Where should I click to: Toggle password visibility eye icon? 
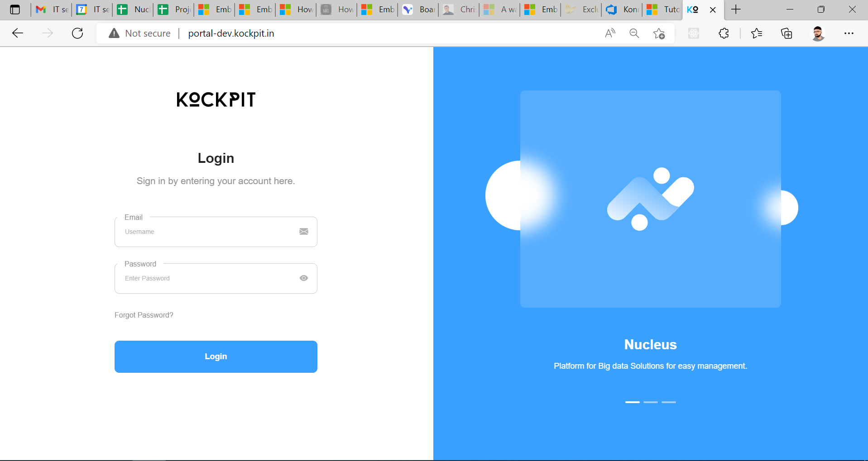304,278
